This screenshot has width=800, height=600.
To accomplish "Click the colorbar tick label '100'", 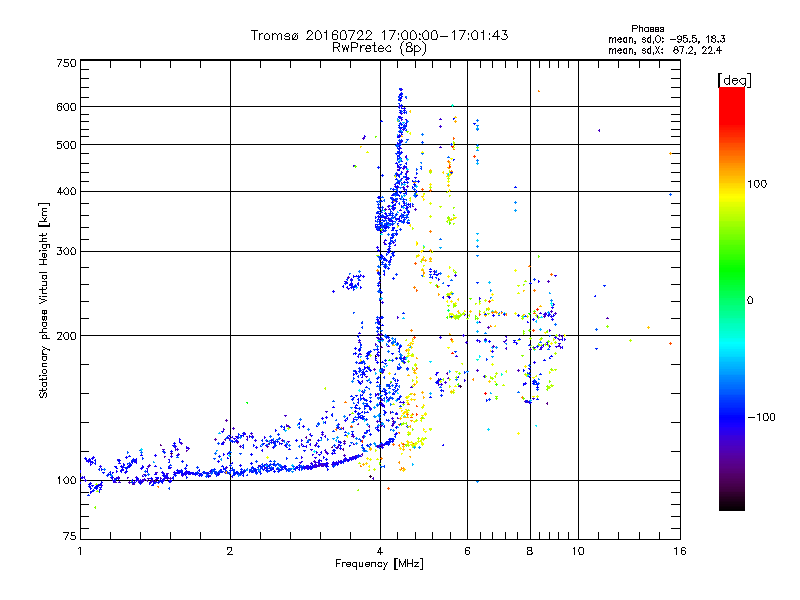I will coord(757,184).
